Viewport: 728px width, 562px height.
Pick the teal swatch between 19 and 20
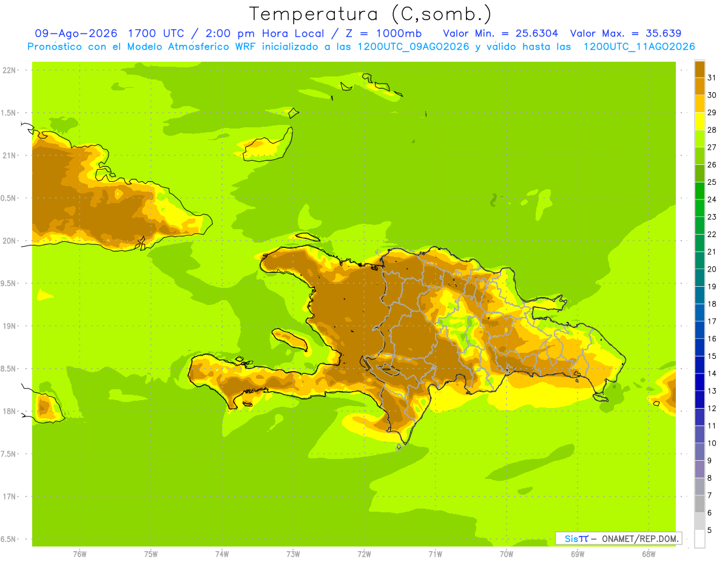pyautogui.click(x=699, y=278)
